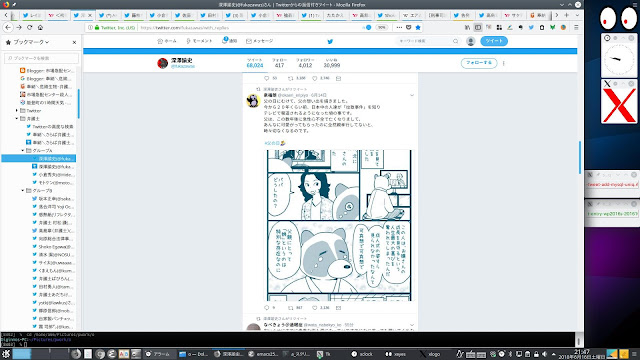Click the 90% zoom level indicator
The image size is (640, 360).
[x=382, y=27]
